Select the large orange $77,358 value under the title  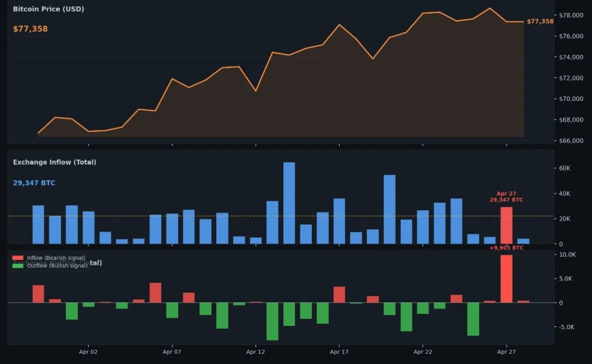[30, 29]
